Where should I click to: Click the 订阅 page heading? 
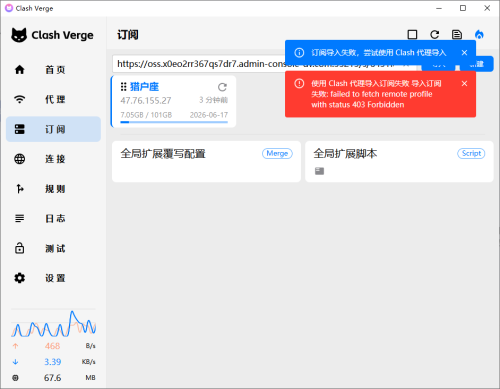(x=128, y=35)
